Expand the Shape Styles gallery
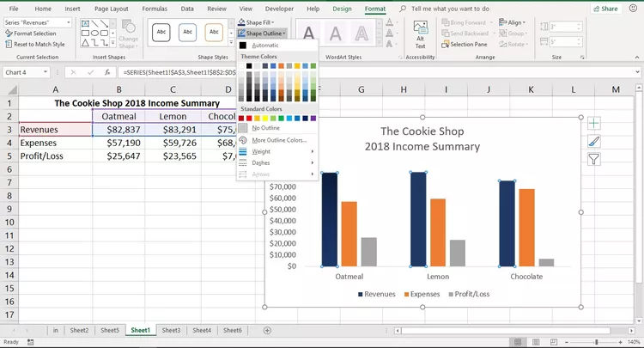This screenshot has height=348, width=644. pos(231,42)
